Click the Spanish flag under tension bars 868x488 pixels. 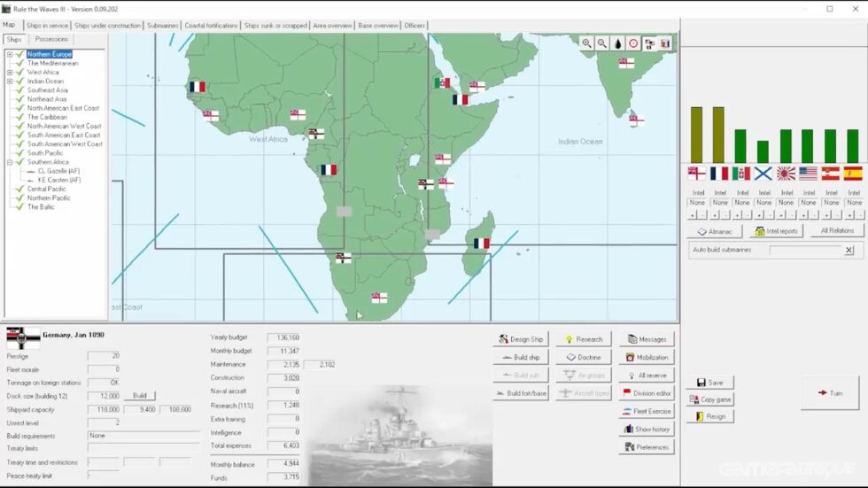tap(852, 174)
